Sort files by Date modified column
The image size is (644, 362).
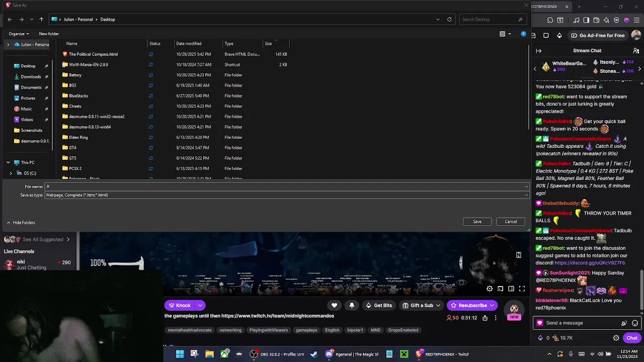tap(189, 43)
